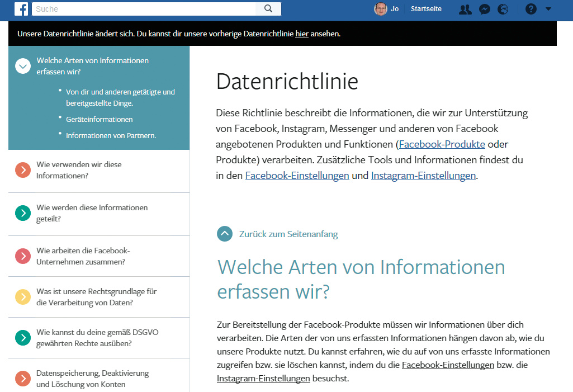Expand 'Wie werden diese Informationen geteilt?'
Screen dimensions: 573x392
tap(22, 213)
